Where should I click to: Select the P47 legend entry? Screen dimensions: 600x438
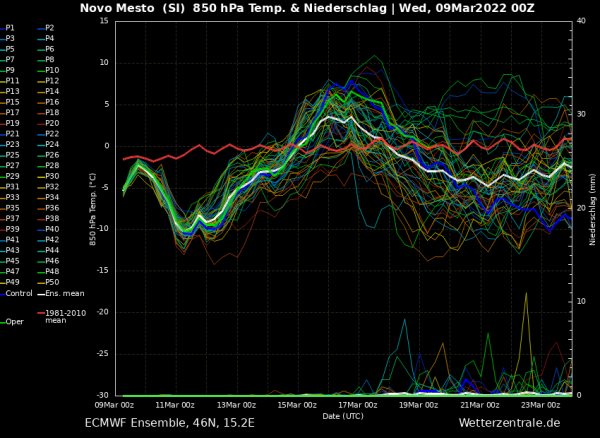10,271
